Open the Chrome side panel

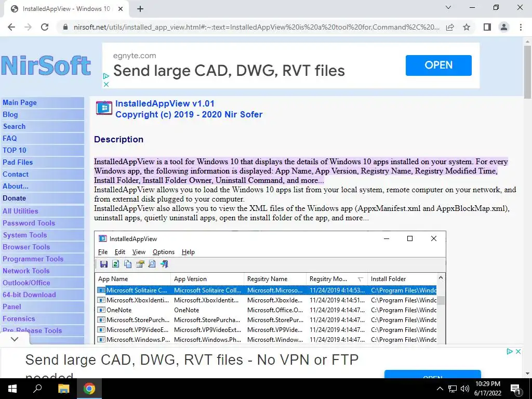487,27
